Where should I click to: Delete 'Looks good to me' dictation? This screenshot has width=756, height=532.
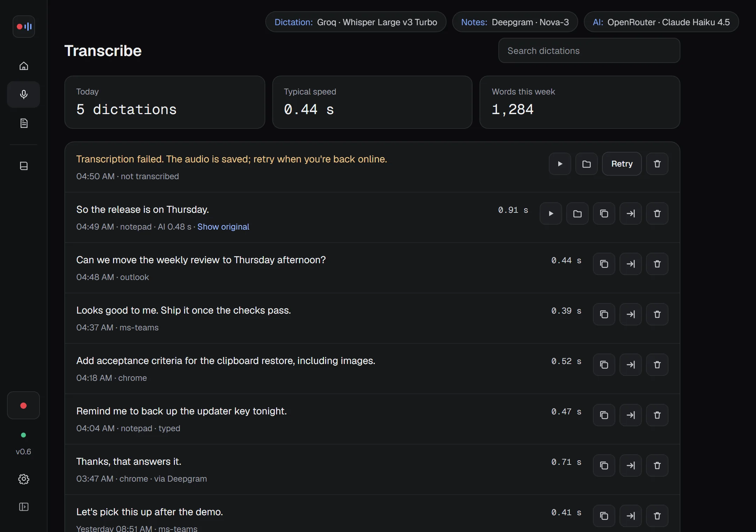coord(657,314)
